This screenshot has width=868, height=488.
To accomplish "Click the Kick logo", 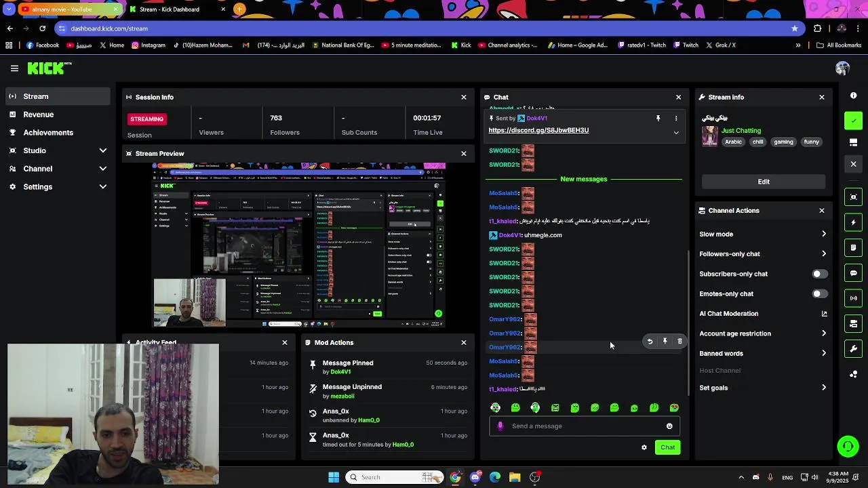I will tap(49, 68).
